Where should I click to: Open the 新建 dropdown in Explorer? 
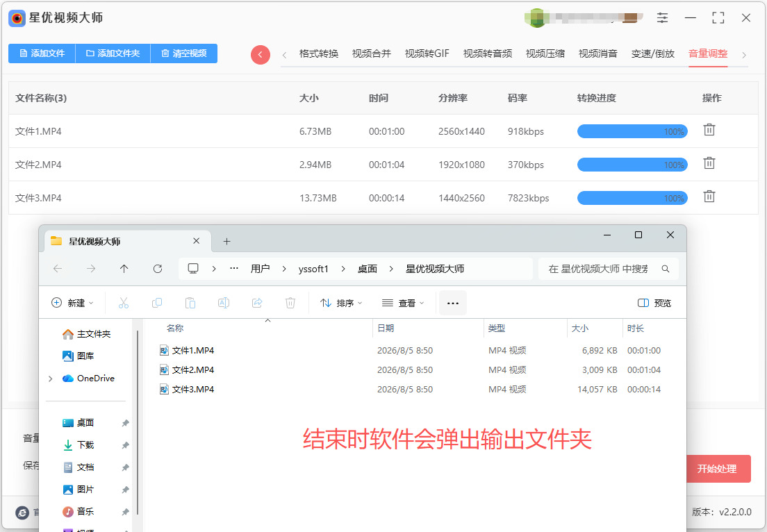click(72, 304)
